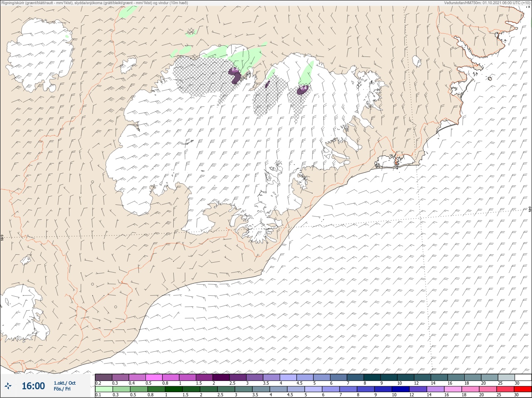Pick the dark teal 8 swatch in the upper legend row
532x398 pixels.
click(x=372, y=377)
